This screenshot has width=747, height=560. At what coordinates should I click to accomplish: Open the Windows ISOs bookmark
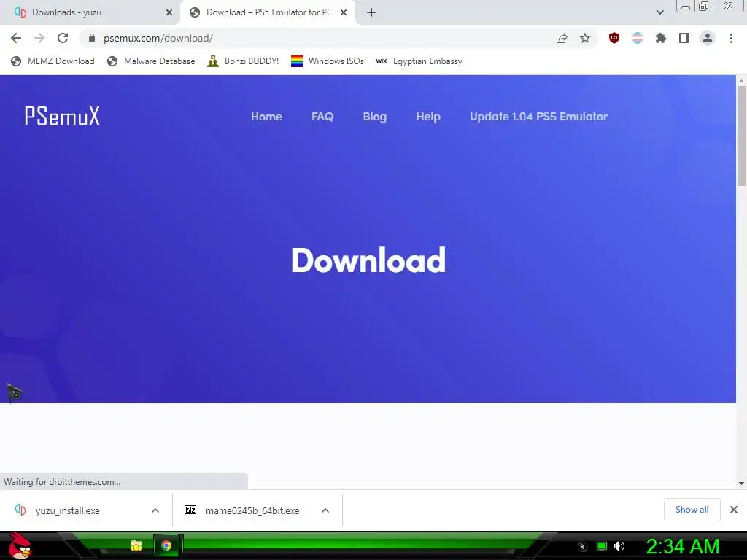click(x=328, y=61)
